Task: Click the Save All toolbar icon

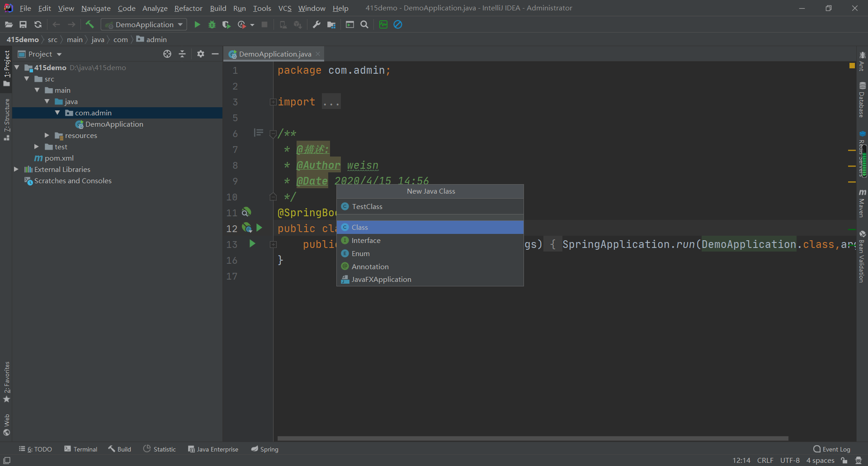Action: coord(23,24)
